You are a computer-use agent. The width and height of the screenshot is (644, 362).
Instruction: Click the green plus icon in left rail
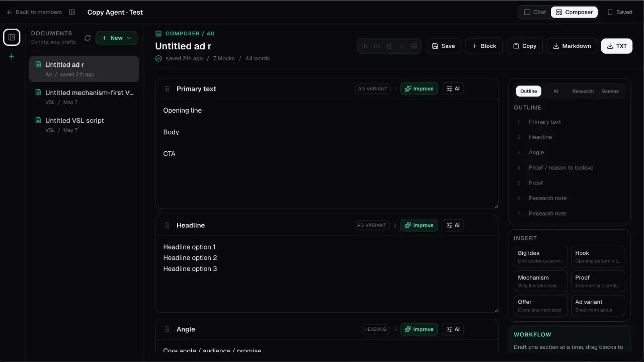pos(12,56)
